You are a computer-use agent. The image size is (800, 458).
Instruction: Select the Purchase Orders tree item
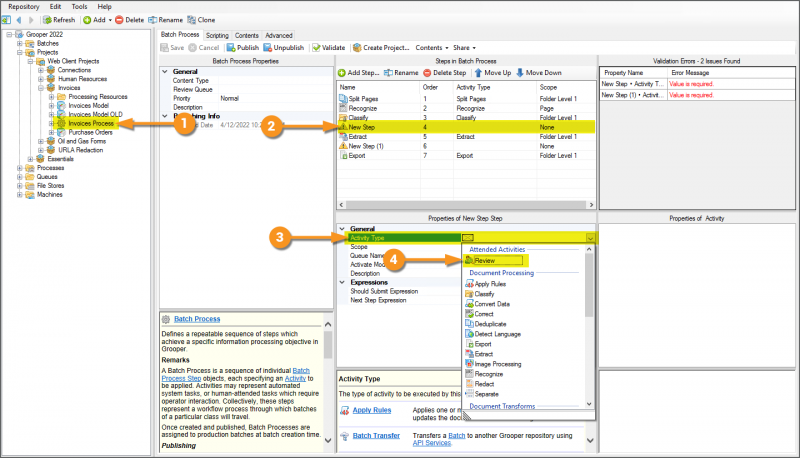90,132
